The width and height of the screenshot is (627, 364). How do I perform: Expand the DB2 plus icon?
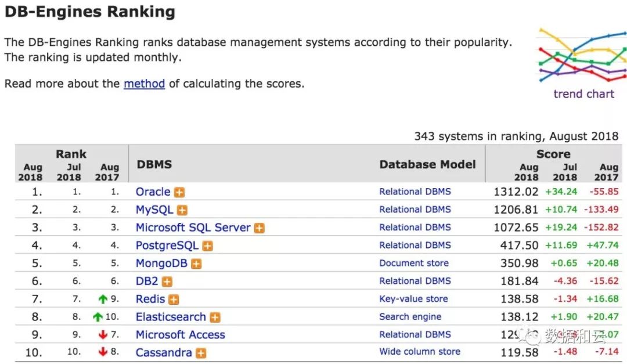tap(167, 282)
